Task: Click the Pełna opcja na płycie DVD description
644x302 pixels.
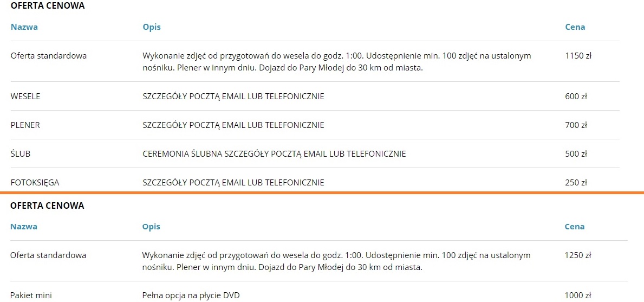Action: (191, 295)
